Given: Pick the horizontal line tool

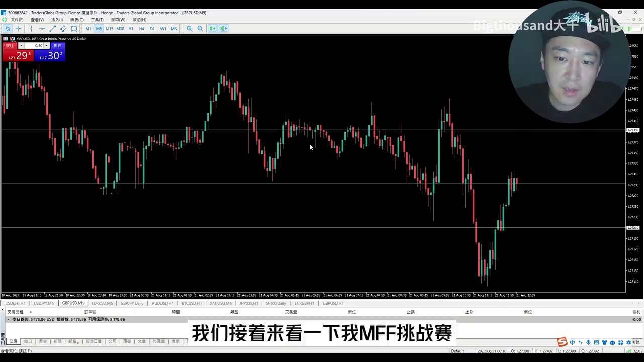Looking at the screenshot, I should pos(42,29).
